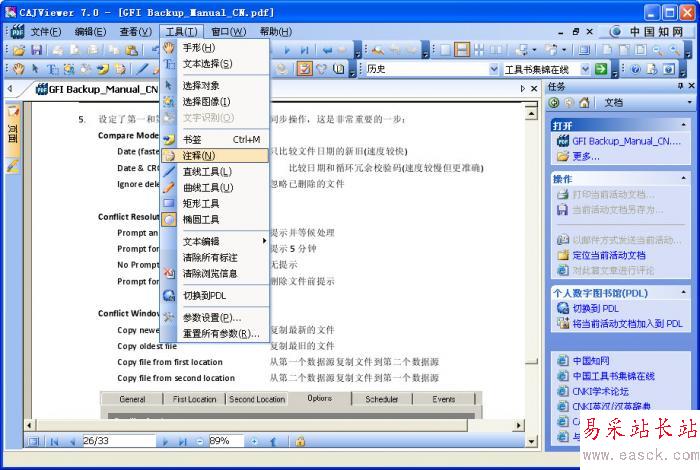Click the pencil icon on left sidebar
Image resolution: width=700 pixels, height=470 pixels.
coord(13,166)
